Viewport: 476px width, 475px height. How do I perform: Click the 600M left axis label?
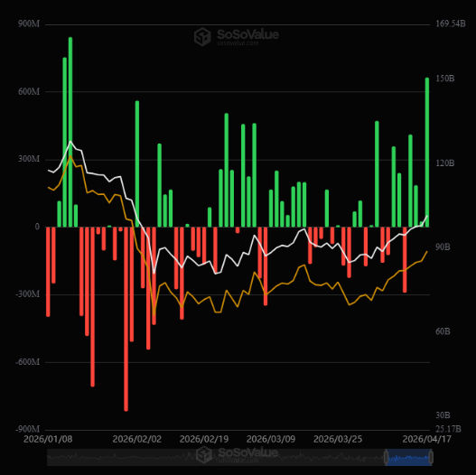[x=29, y=92]
